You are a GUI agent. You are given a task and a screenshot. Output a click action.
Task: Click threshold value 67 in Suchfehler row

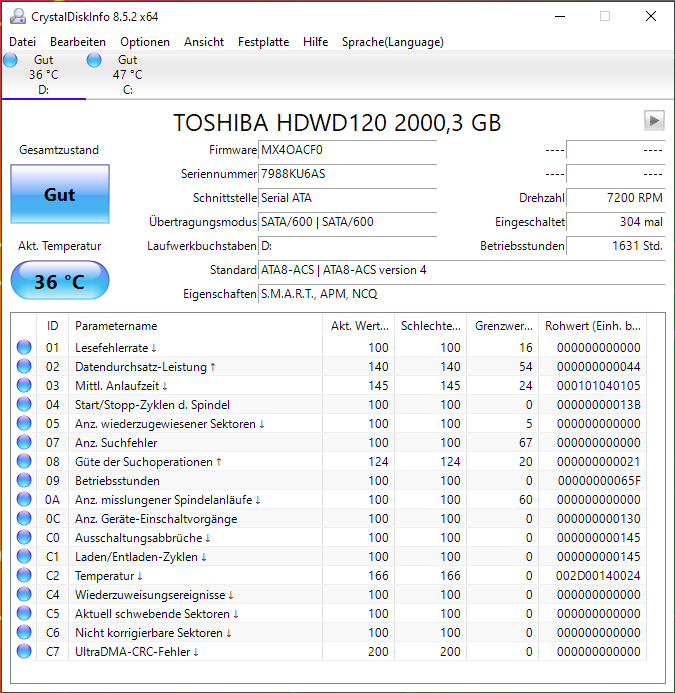(x=526, y=442)
